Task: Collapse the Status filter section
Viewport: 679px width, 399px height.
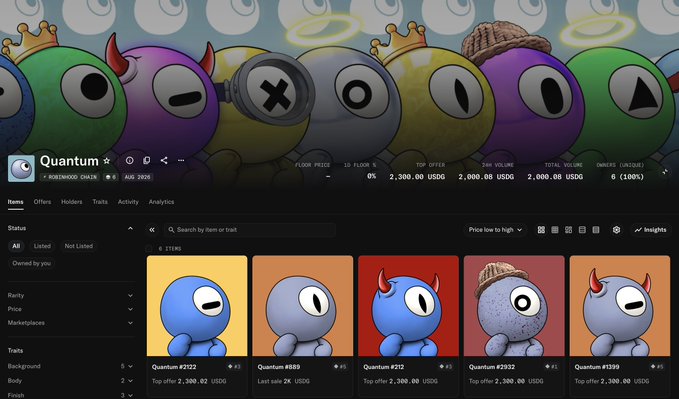Action: [x=130, y=228]
